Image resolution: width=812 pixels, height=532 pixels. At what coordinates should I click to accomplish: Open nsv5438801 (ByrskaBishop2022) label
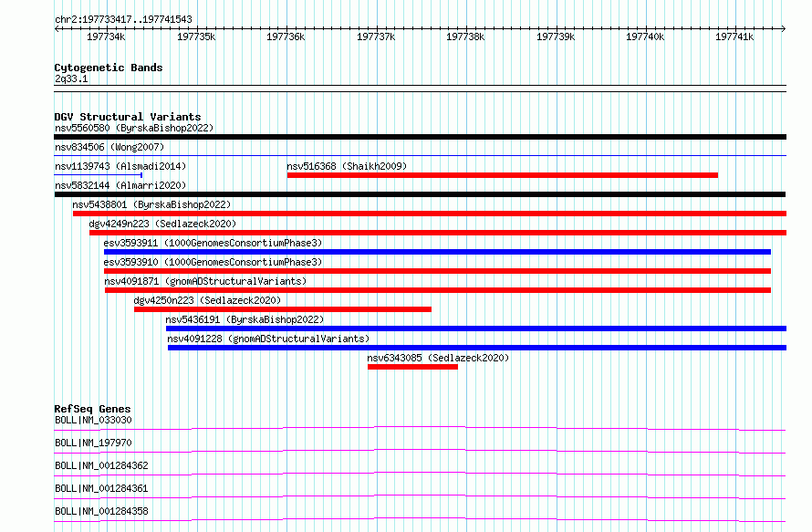pos(151,204)
